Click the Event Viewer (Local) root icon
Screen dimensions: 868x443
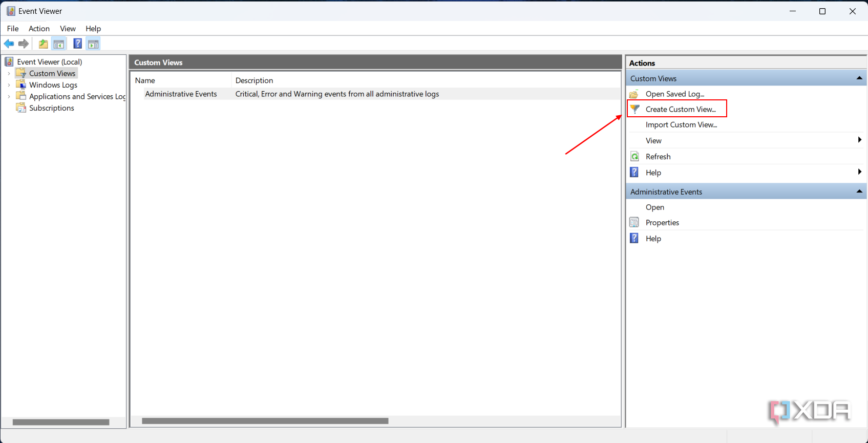click(x=9, y=62)
